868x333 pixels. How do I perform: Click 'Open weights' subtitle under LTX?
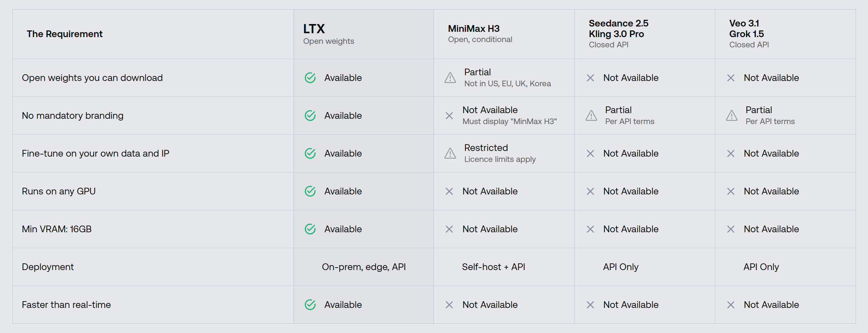point(329,41)
